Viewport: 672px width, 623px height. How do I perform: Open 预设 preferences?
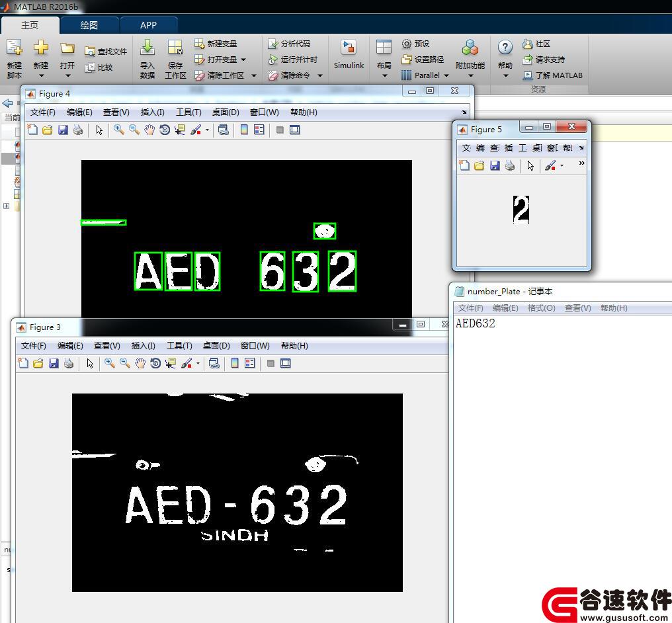[x=416, y=44]
